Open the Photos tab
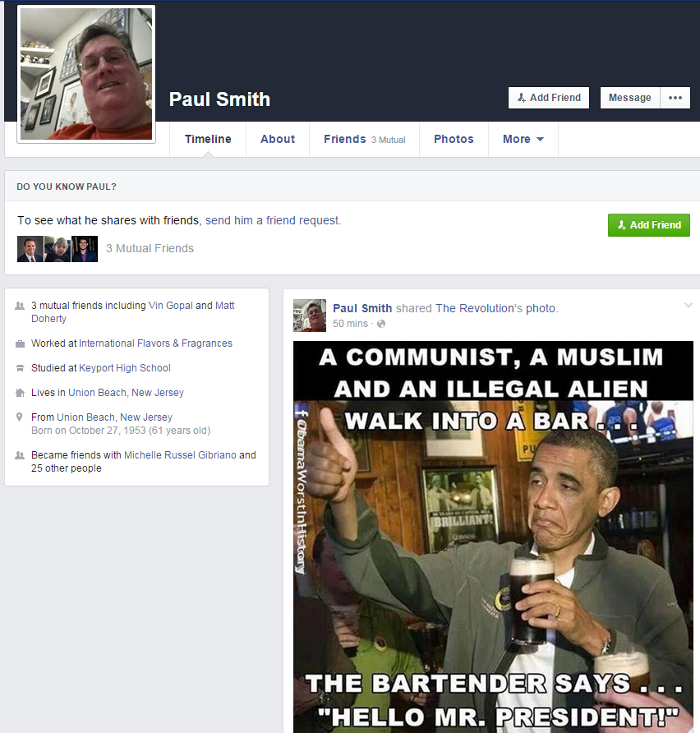The width and height of the screenshot is (700, 733). coord(454,139)
